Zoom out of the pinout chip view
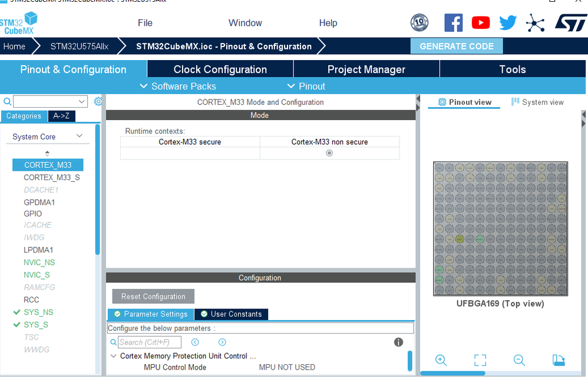Viewport: 588px width, 379px height. point(519,360)
